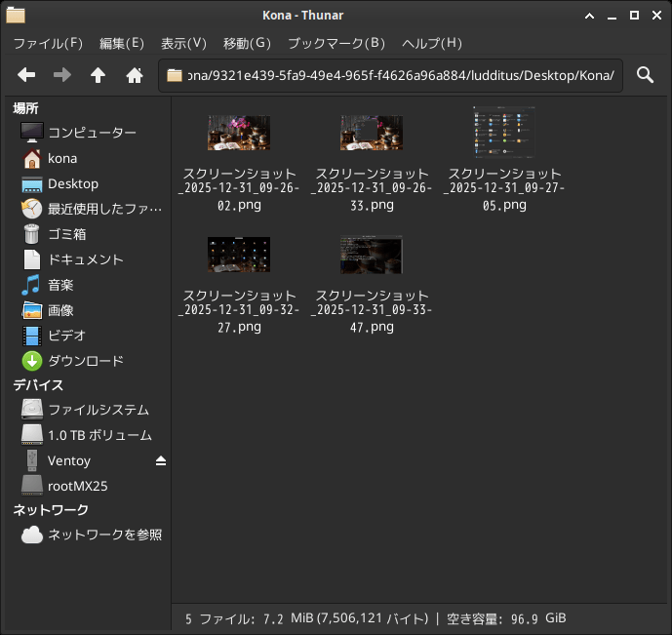Go to parent folder with up arrow
Screen dimensions: 672x635
(x=98, y=75)
